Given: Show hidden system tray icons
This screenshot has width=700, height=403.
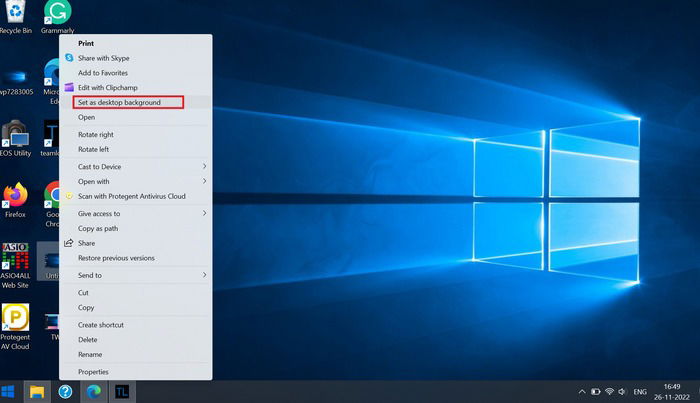Looking at the screenshot, I should [x=582, y=392].
